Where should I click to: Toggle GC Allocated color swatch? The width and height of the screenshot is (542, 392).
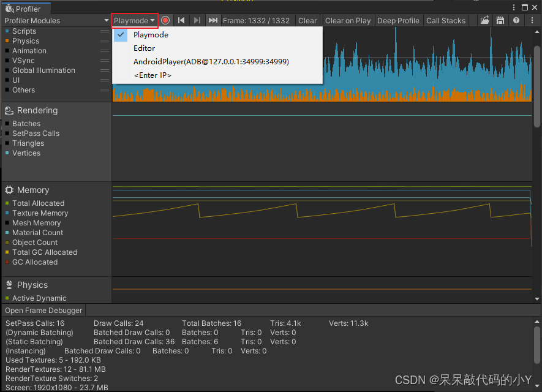click(x=7, y=262)
